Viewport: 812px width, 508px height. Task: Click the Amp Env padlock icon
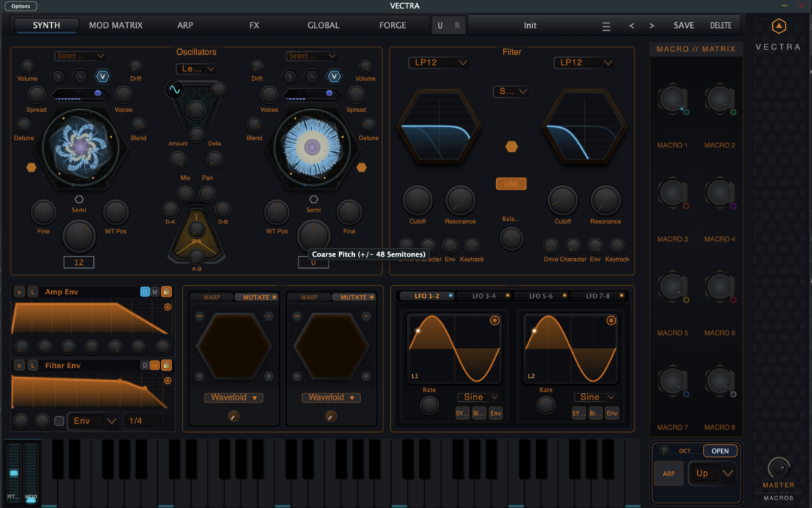(x=166, y=291)
